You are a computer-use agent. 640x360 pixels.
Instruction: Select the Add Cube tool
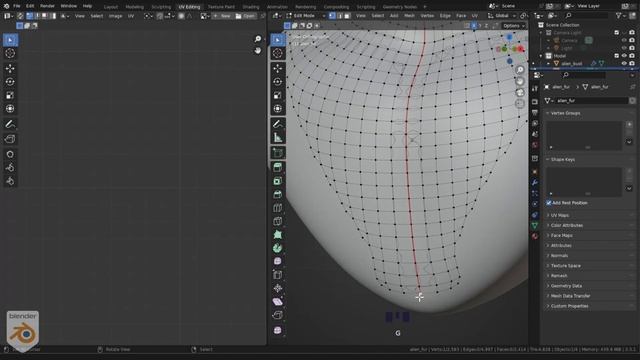[278, 153]
